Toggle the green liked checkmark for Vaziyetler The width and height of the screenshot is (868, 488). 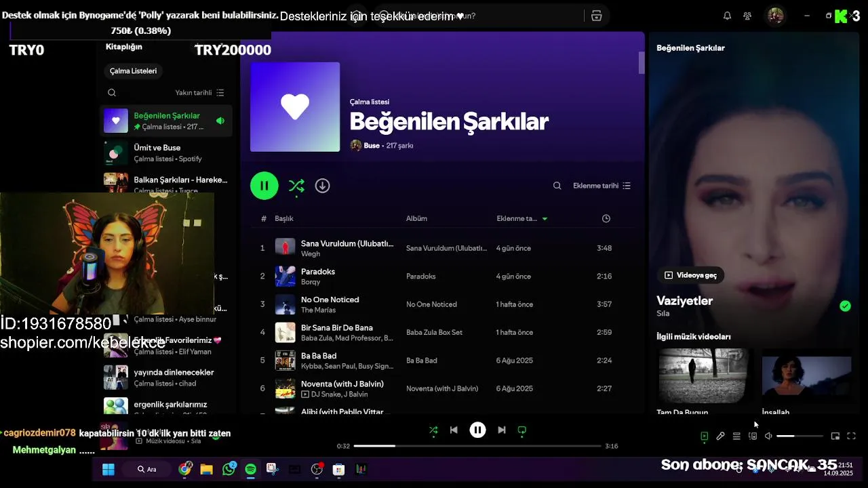[845, 306]
